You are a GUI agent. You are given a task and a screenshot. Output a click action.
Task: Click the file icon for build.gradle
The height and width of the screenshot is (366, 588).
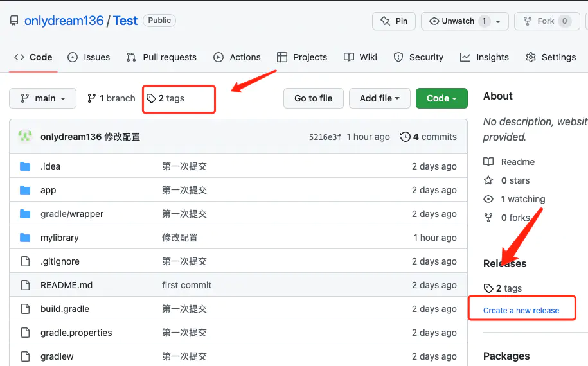(x=25, y=309)
